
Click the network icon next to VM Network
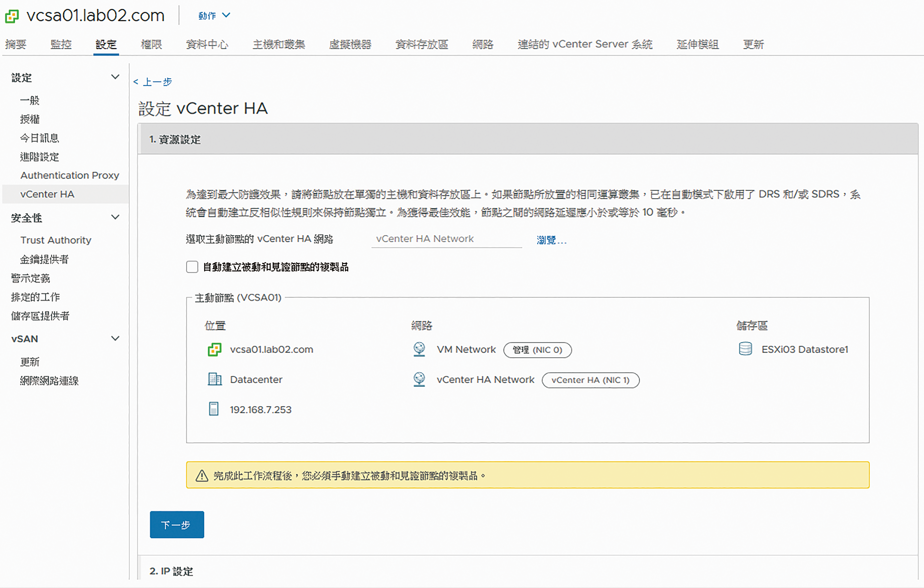pyautogui.click(x=419, y=349)
